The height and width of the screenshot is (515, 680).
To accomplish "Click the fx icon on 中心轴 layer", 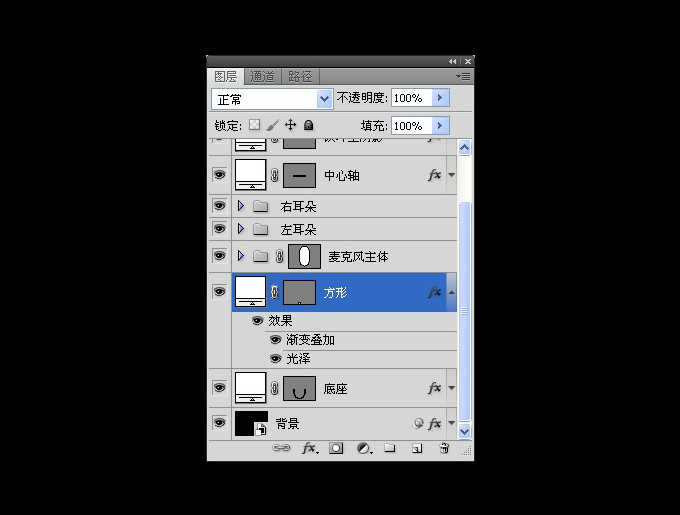I will [x=435, y=175].
